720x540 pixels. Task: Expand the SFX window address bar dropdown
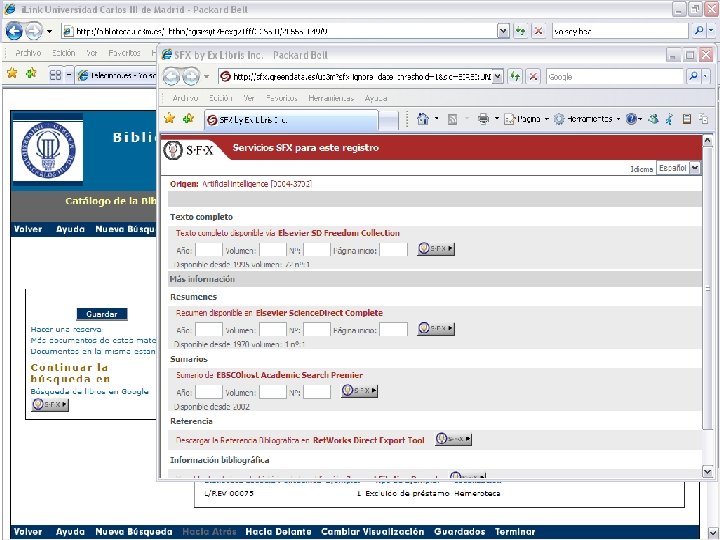497,77
